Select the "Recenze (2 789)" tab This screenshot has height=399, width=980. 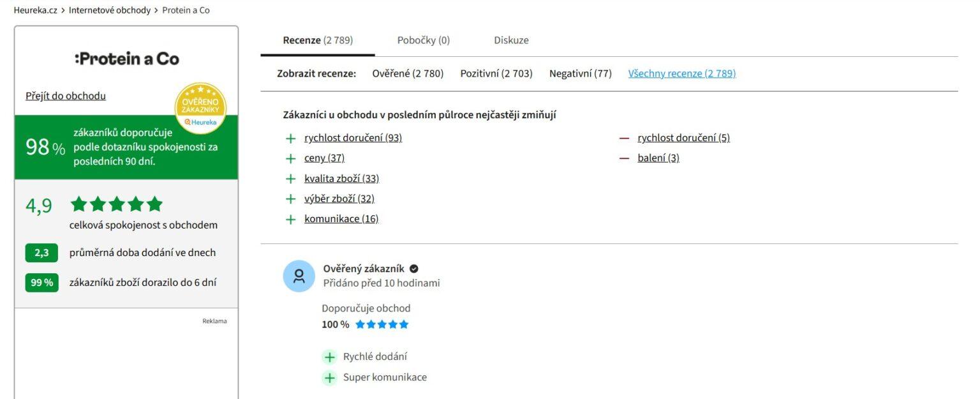click(x=317, y=40)
